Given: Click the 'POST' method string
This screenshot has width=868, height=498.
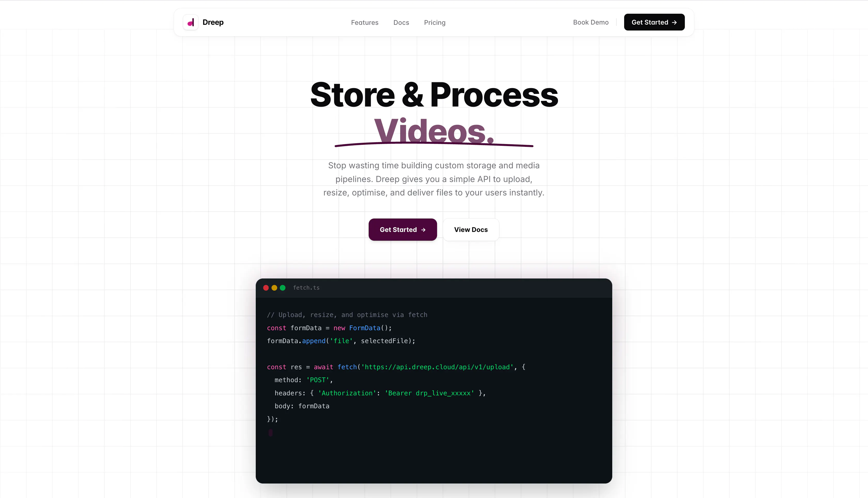Looking at the screenshot, I should (x=317, y=380).
